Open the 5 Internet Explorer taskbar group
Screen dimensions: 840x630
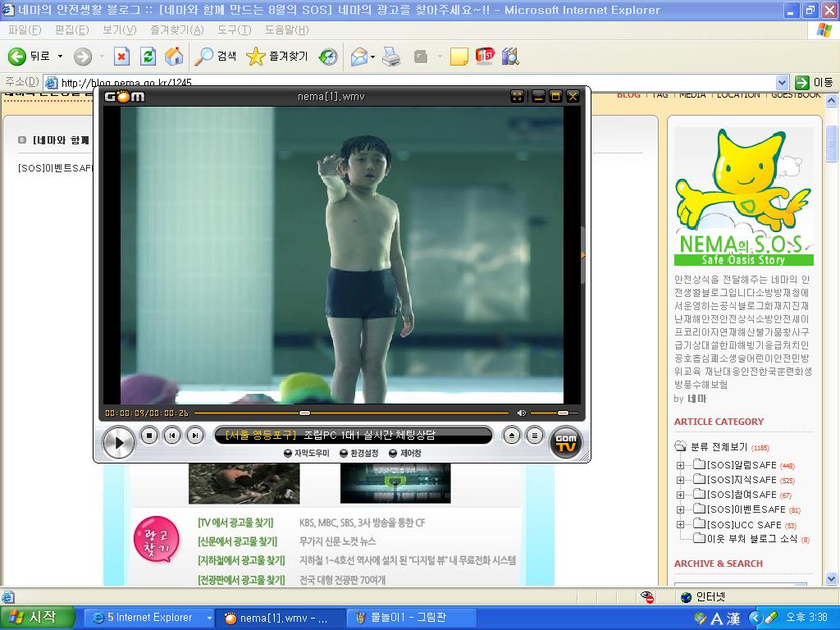150,618
